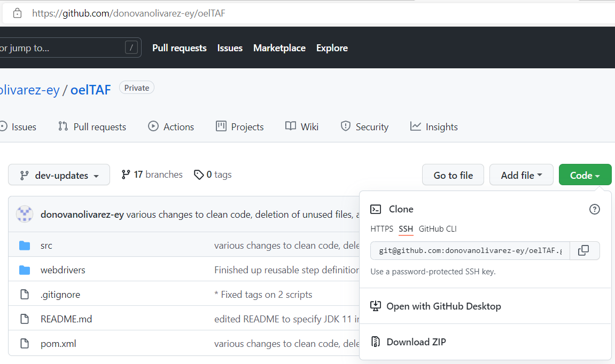Switch clone method to GitHub CLI

[x=438, y=229]
